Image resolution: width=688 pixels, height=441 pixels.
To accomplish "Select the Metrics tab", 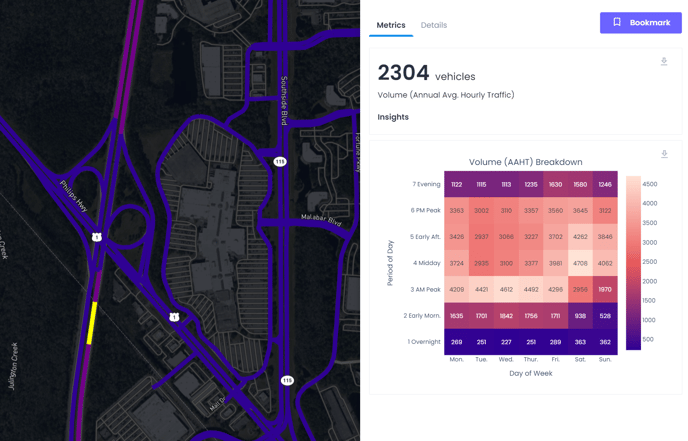I will (390, 25).
